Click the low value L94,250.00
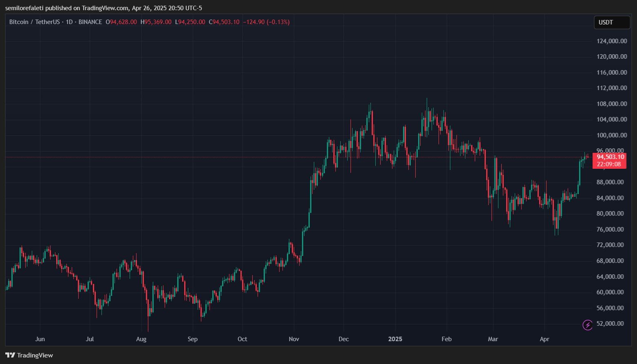Screen dimensions: 637x364 (x=190, y=22)
